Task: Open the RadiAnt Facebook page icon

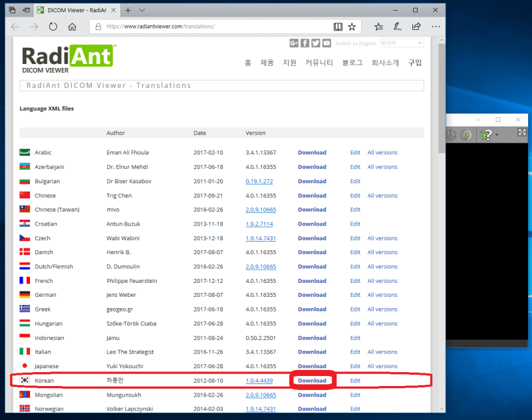Action: pyautogui.click(x=305, y=43)
